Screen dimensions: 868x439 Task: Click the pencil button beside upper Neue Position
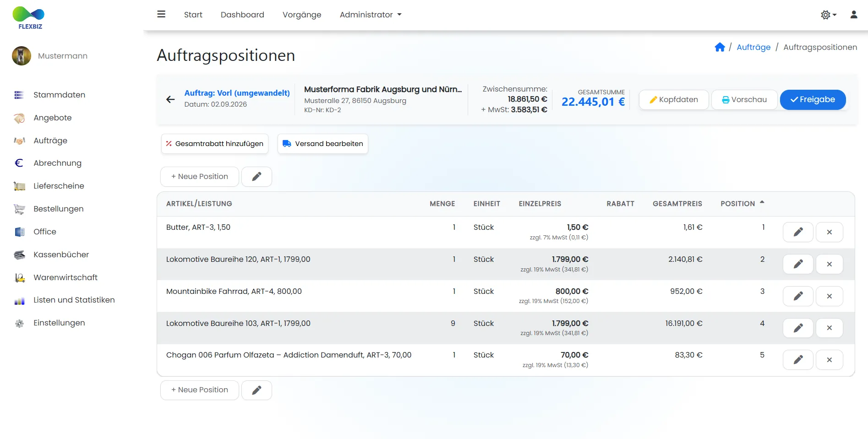(257, 177)
